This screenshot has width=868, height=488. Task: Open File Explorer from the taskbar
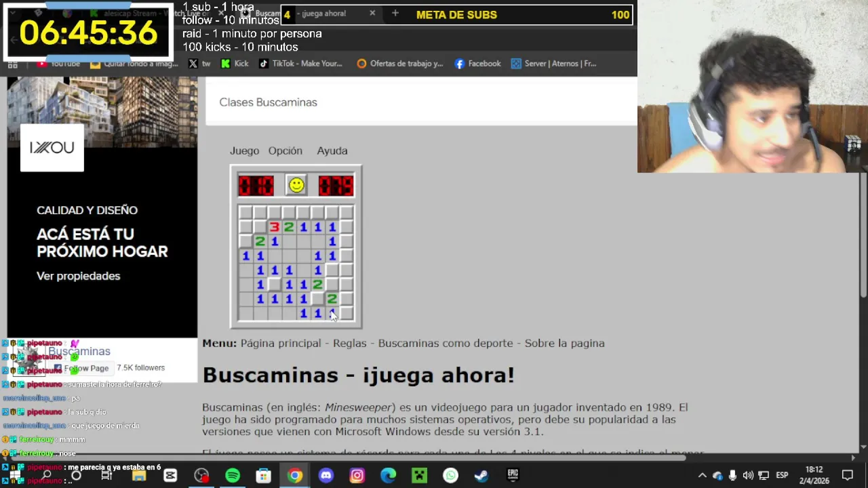tap(139, 476)
